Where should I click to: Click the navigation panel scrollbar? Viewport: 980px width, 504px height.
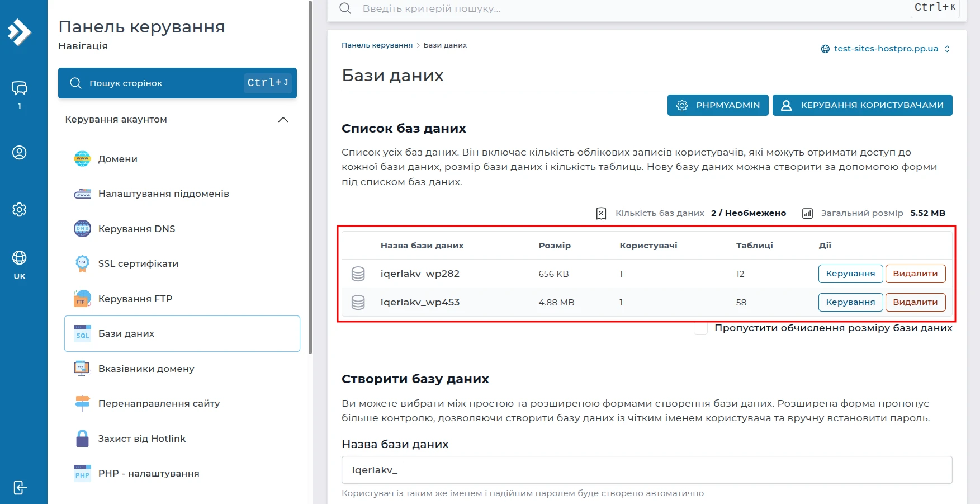[x=310, y=177]
